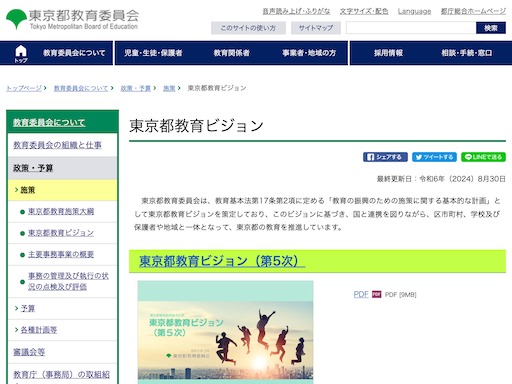Open sidebar heading 教育委員会について

[x=49, y=122]
